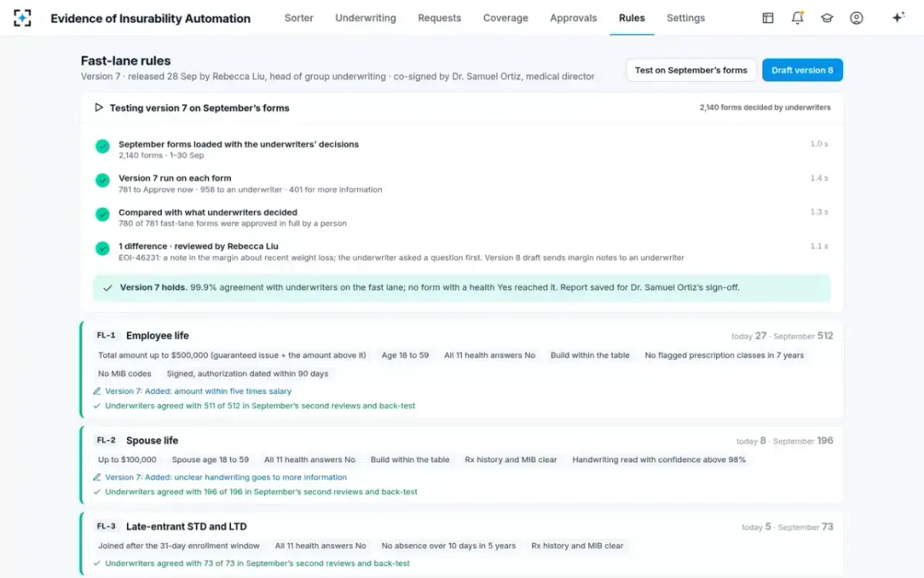
Task: Click Draft version 8 button
Action: point(802,70)
